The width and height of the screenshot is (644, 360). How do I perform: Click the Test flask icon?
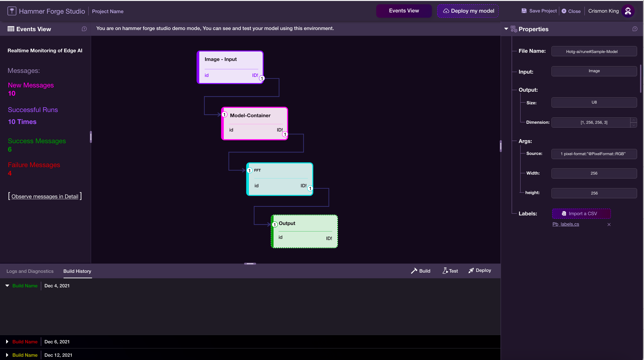[x=445, y=271]
